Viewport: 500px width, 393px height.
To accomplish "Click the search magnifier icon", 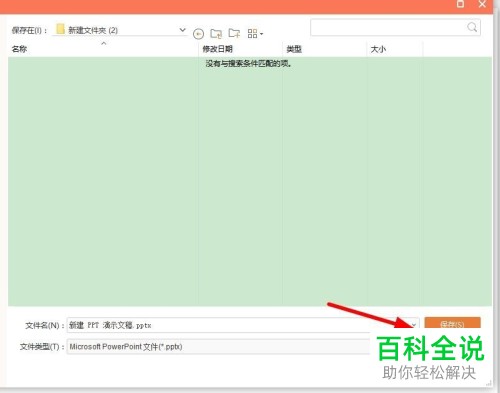I will click(x=472, y=27).
